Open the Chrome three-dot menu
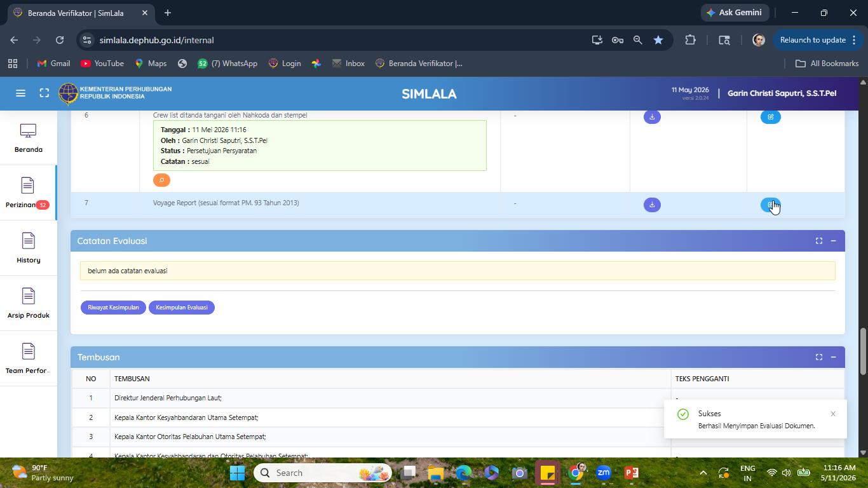The width and height of the screenshot is (868, 488). [854, 40]
